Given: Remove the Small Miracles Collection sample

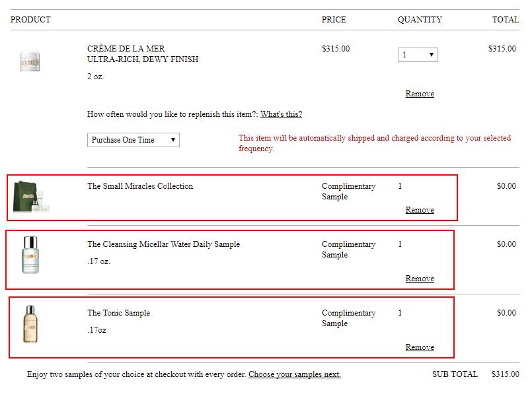Looking at the screenshot, I should coord(420,210).
